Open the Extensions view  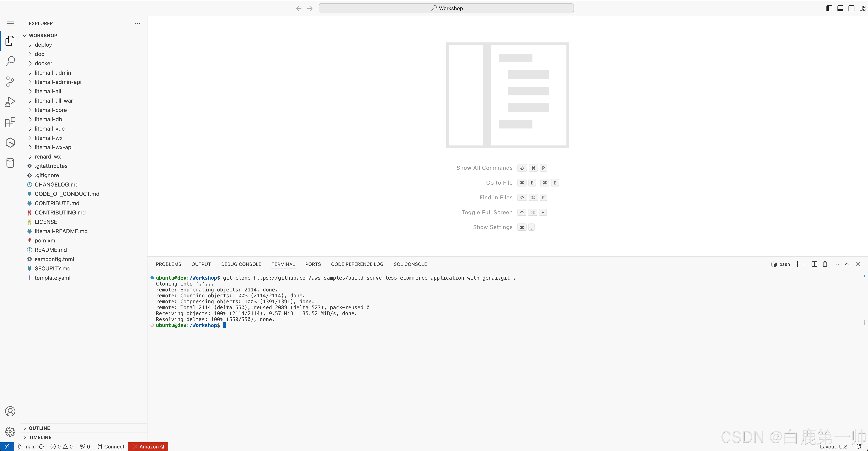[10, 122]
